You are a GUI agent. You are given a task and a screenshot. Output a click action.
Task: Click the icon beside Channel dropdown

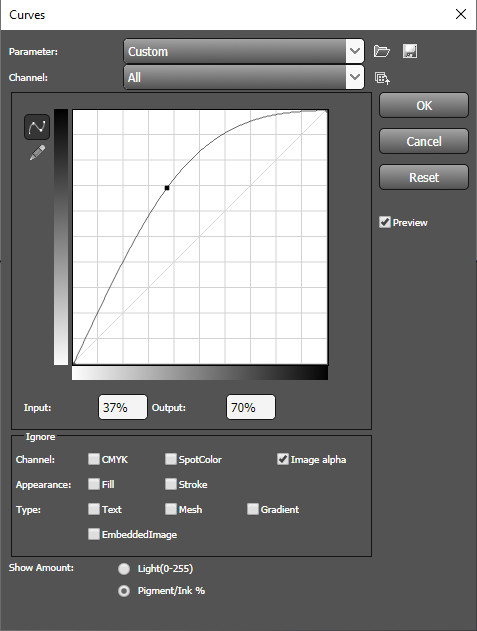click(x=382, y=78)
